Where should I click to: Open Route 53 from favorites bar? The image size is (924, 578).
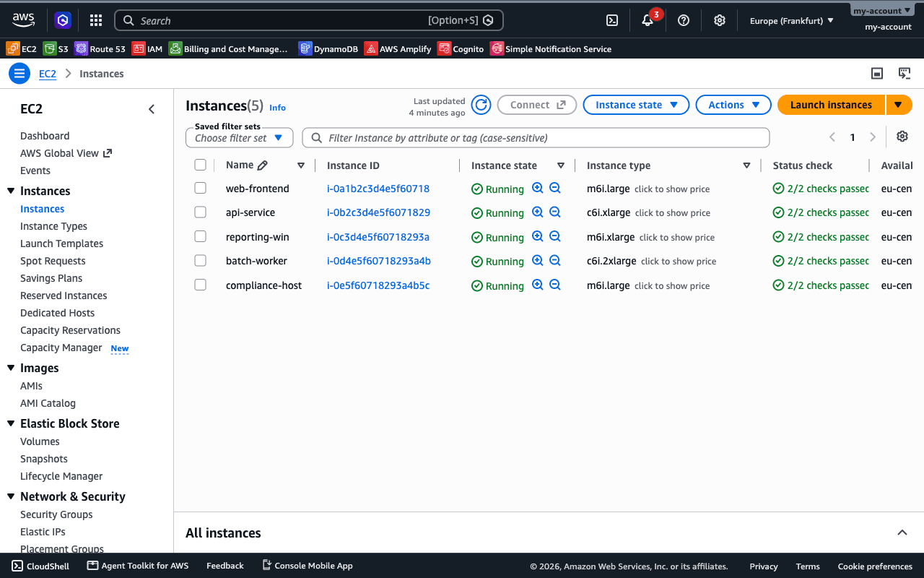coord(100,49)
